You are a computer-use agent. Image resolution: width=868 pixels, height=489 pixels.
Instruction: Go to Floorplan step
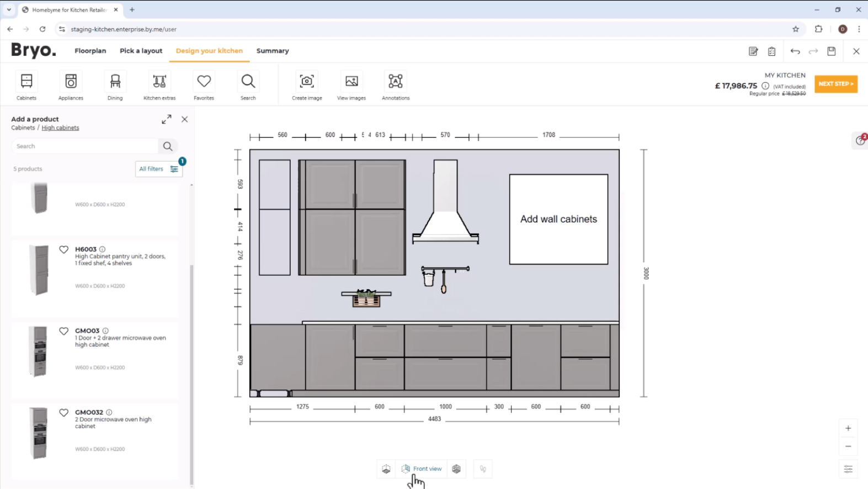click(90, 51)
